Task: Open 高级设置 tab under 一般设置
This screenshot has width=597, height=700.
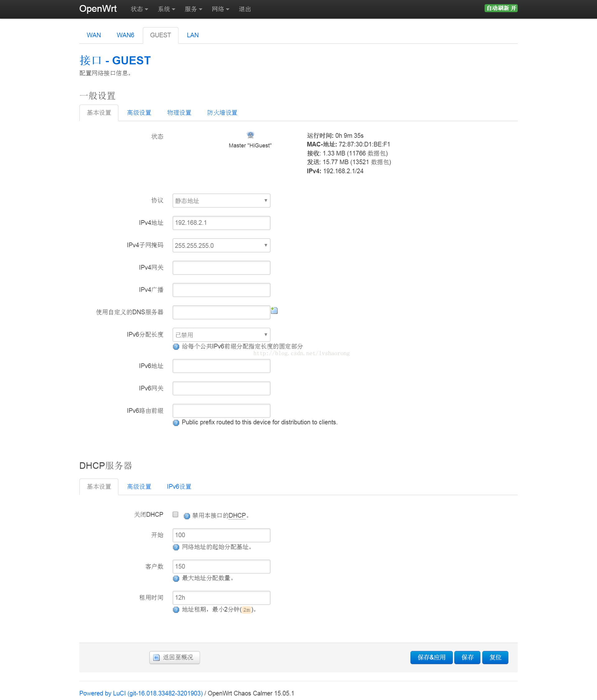Action: click(x=139, y=113)
